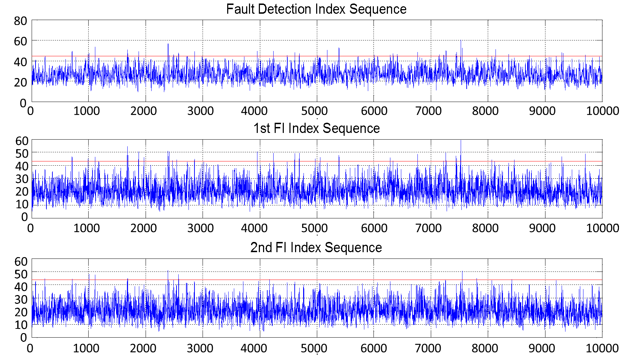Click the 0 y-axis label on top plot
This screenshot has height=364, width=639.
pyautogui.click(x=23, y=103)
